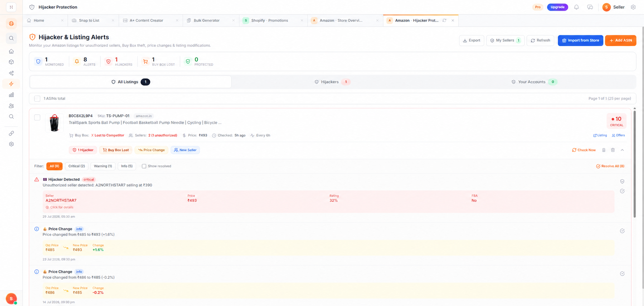Screen dimensions: 644x306
Task: Tick the B0C8X2L9P4 listing checkbox
Action: pos(37,118)
